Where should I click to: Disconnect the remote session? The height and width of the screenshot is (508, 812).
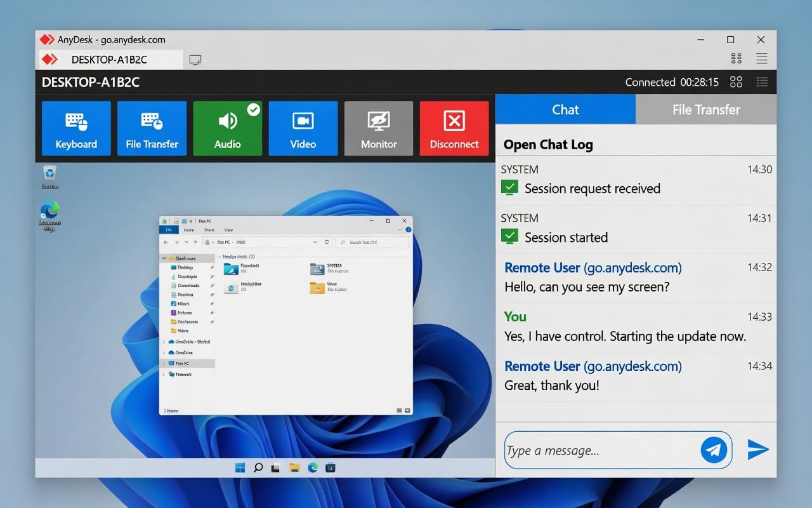[x=454, y=128]
